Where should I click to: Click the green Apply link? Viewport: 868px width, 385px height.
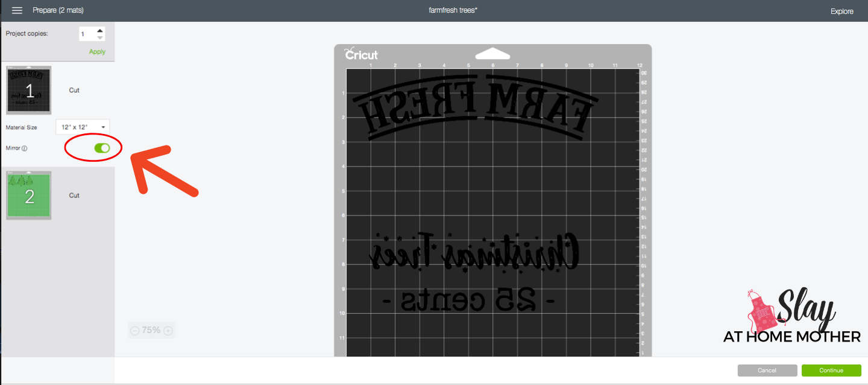point(97,52)
